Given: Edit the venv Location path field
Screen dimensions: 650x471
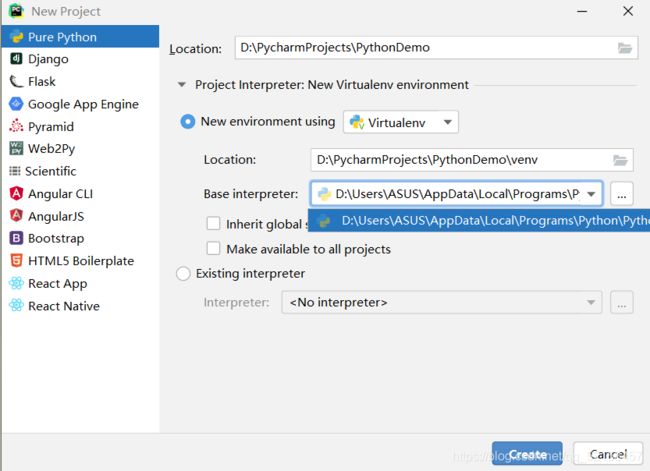Looking at the screenshot, I should pos(472,160).
